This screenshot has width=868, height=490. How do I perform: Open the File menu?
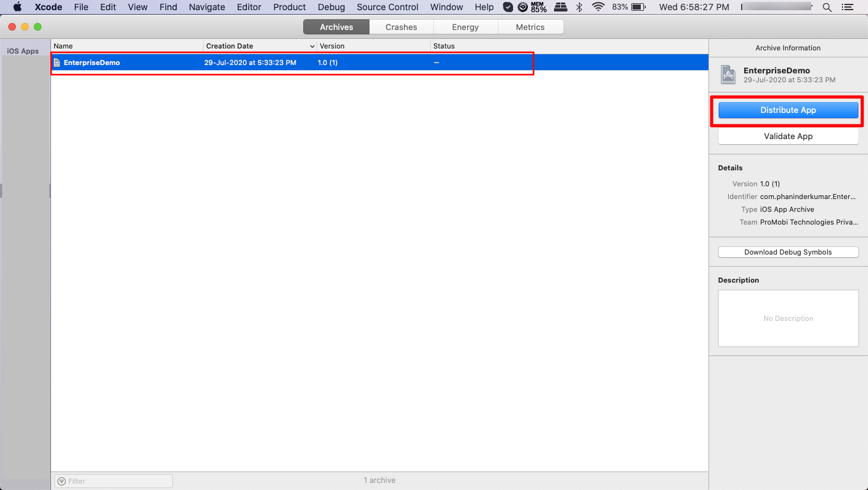(x=81, y=7)
